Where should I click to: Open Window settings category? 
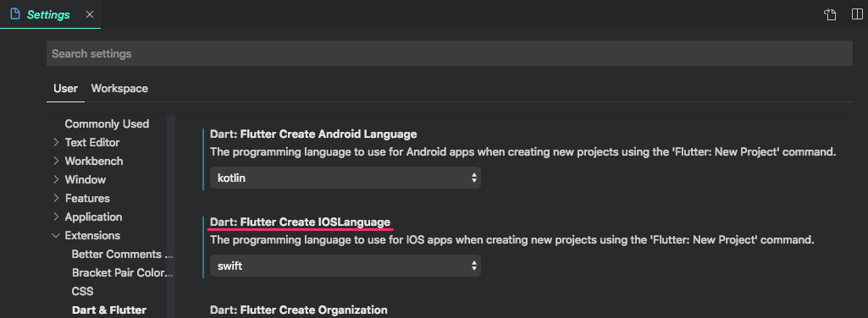coord(86,180)
